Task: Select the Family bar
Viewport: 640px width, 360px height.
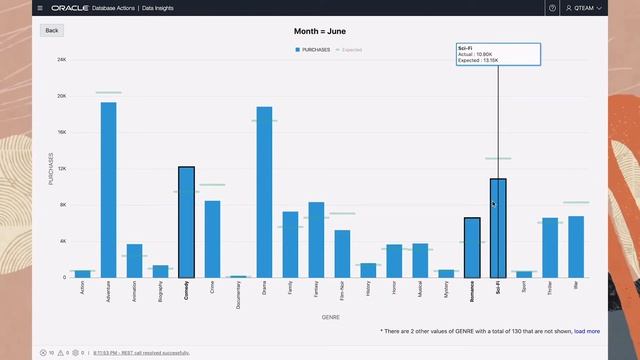Action: (x=290, y=244)
